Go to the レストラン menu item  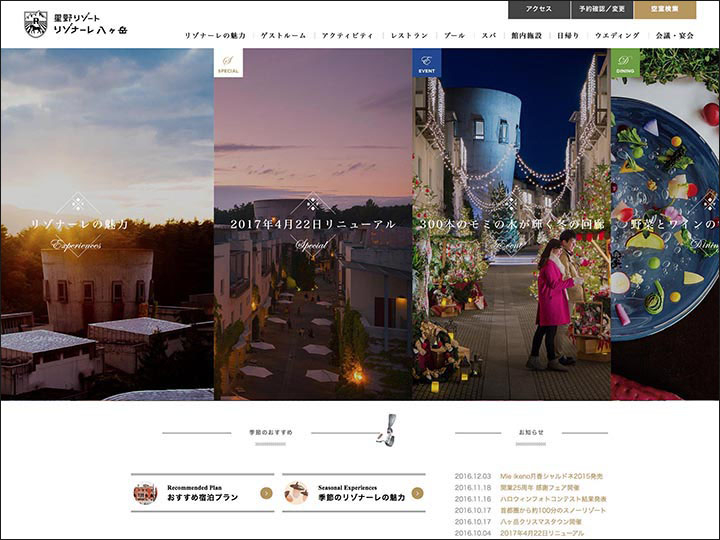[x=410, y=36]
